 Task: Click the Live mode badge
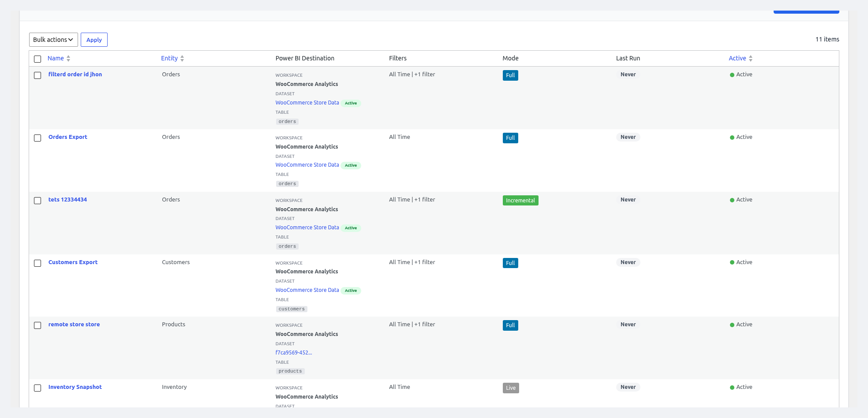(511, 388)
